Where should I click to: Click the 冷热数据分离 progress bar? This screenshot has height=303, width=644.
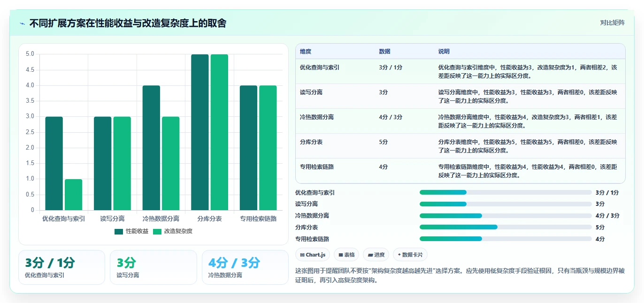click(x=506, y=216)
